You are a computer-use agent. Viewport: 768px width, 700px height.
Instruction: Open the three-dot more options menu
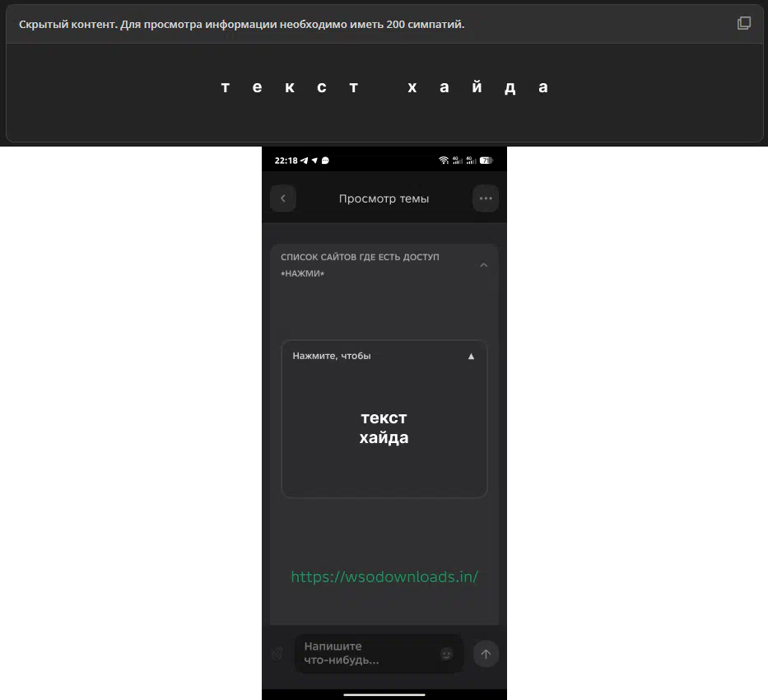tap(486, 198)
